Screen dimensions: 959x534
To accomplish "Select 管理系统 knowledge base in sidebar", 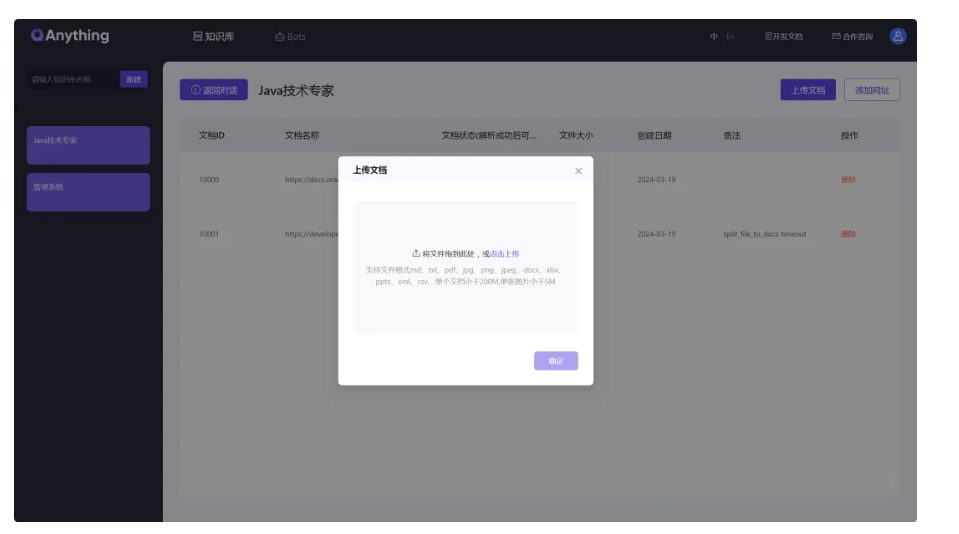I will tap(88, 192).
